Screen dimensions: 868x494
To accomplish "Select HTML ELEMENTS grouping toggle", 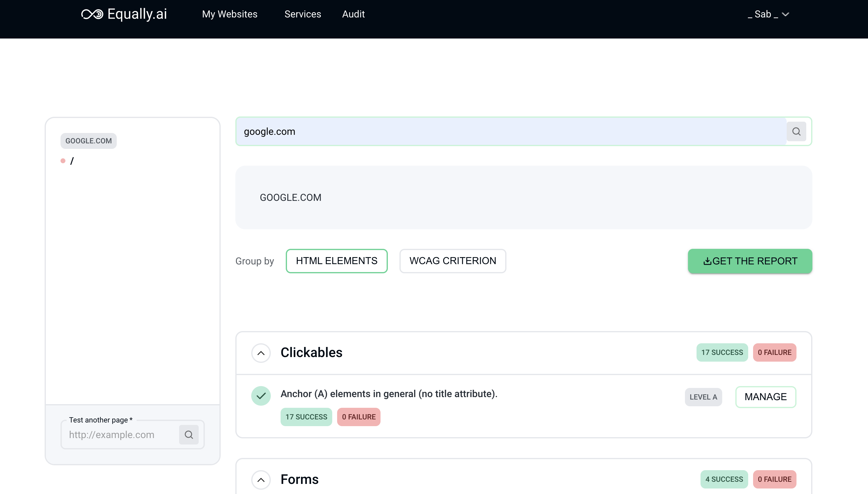I will pyautogui.click(x=336, y=261).
